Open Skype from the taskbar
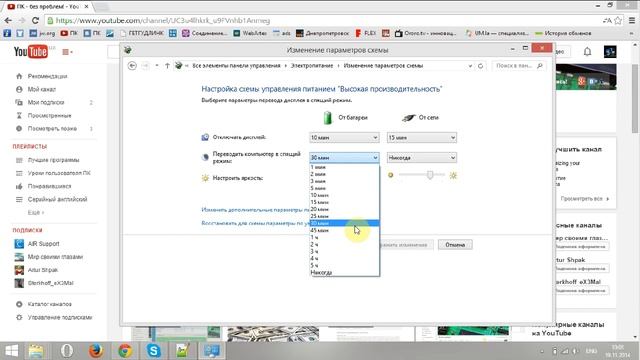640x360 pixels. click(154, 351)
